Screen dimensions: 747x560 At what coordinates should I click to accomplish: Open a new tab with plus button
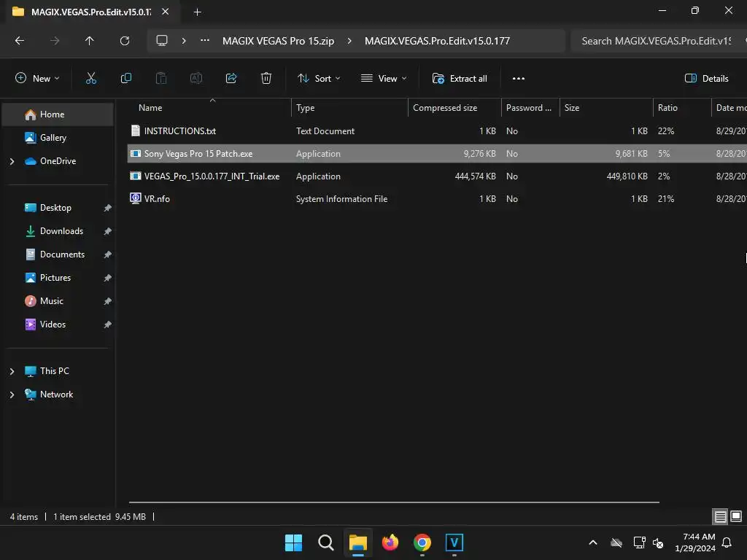[x=197, y=12]
